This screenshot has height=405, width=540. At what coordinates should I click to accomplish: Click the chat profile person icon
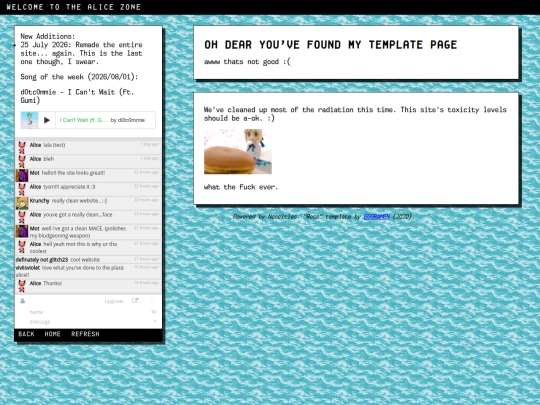22,301
